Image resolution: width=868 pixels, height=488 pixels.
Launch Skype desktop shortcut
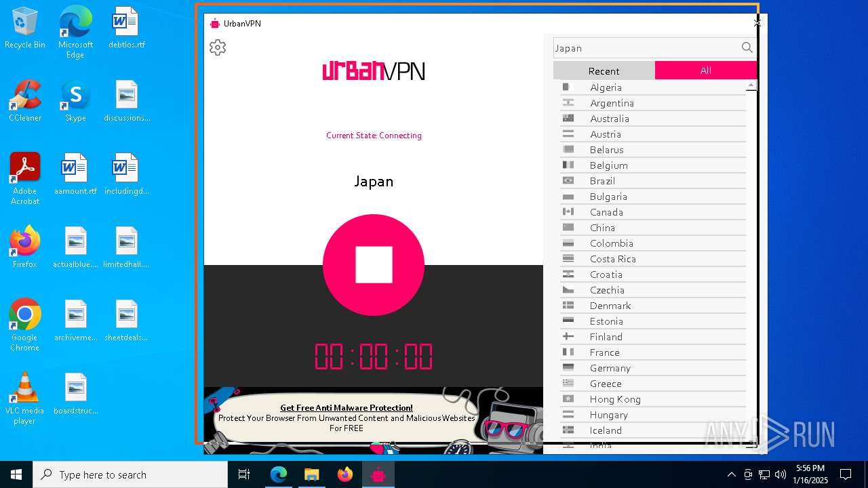click(x=75, y=102)
